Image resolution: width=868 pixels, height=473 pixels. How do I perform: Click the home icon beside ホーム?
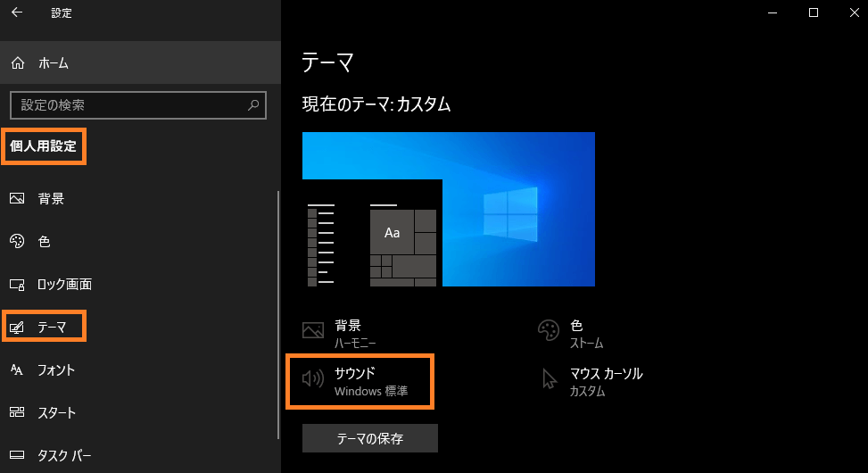(18, 63)
